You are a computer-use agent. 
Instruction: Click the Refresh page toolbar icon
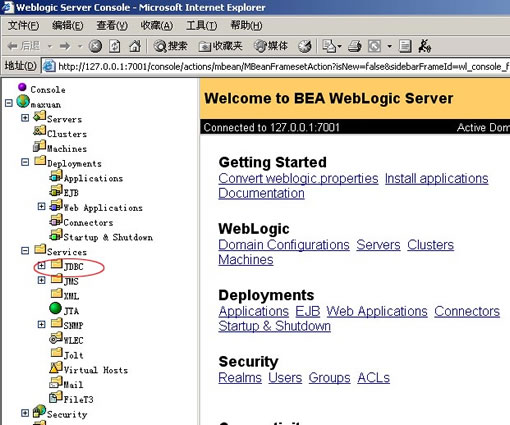click(x=115, y=46)
